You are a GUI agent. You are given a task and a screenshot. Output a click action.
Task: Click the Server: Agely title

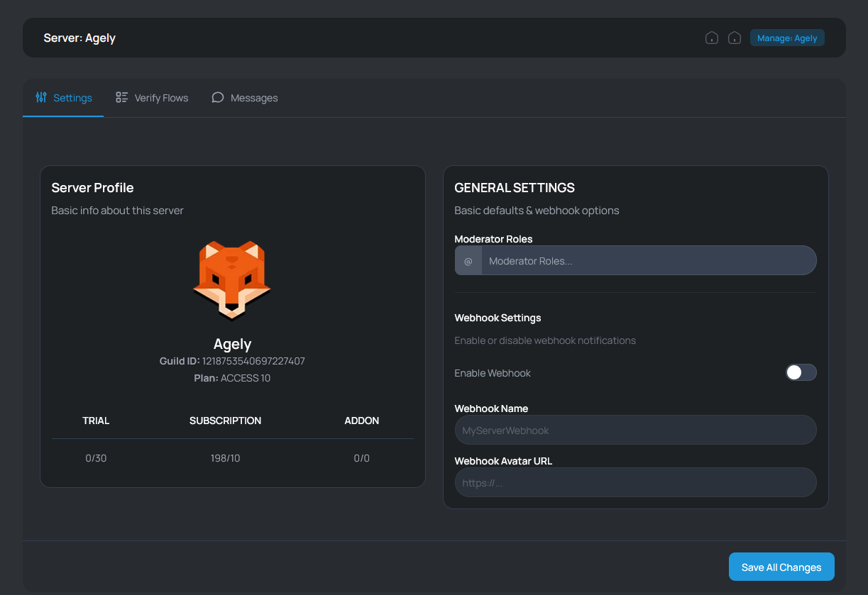(x=79, y=38)
